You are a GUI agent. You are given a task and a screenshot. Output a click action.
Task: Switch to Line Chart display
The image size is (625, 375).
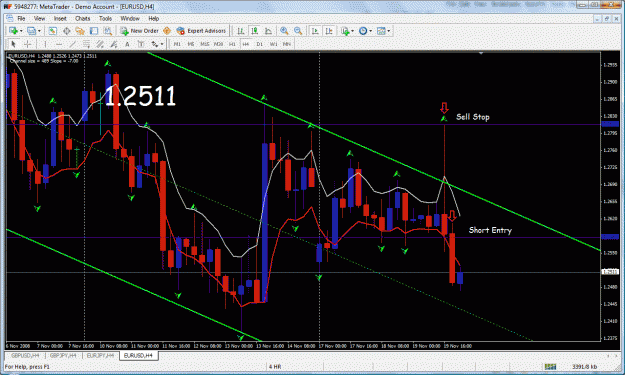click(268, 31)
